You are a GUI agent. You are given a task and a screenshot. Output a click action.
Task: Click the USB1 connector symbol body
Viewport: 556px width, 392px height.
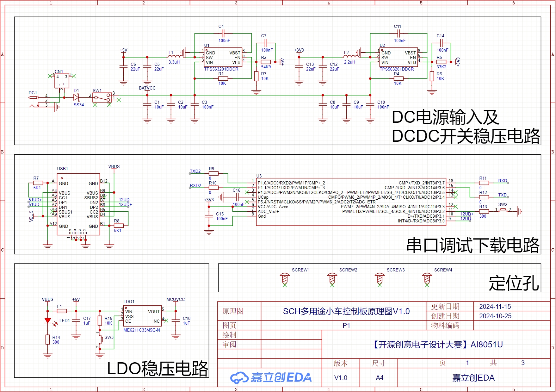[78, 204]
